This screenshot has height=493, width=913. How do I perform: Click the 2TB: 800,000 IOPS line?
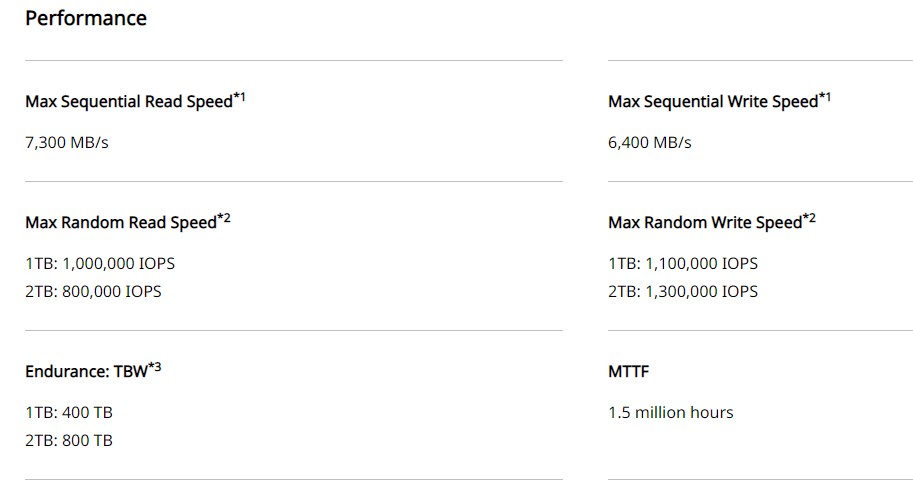tap(93, 292)
